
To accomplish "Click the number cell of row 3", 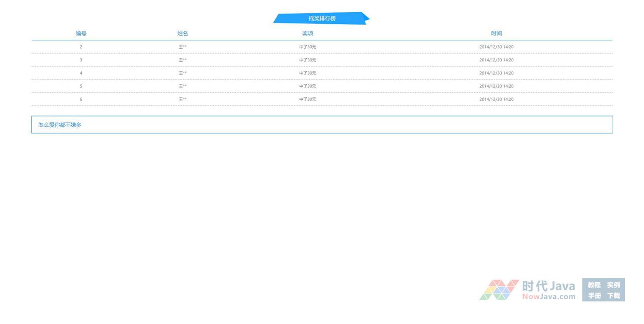I will point(81,60).
